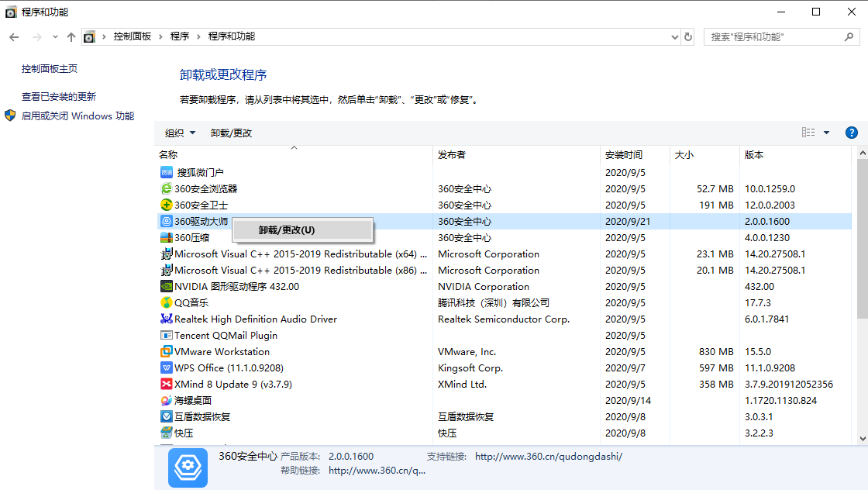
Task: Click the QQ音乐 icon
Action: coord(166,303)
